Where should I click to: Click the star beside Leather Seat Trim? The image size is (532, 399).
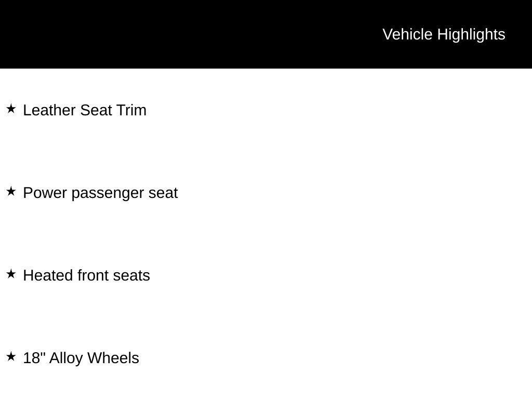(11, 109)
